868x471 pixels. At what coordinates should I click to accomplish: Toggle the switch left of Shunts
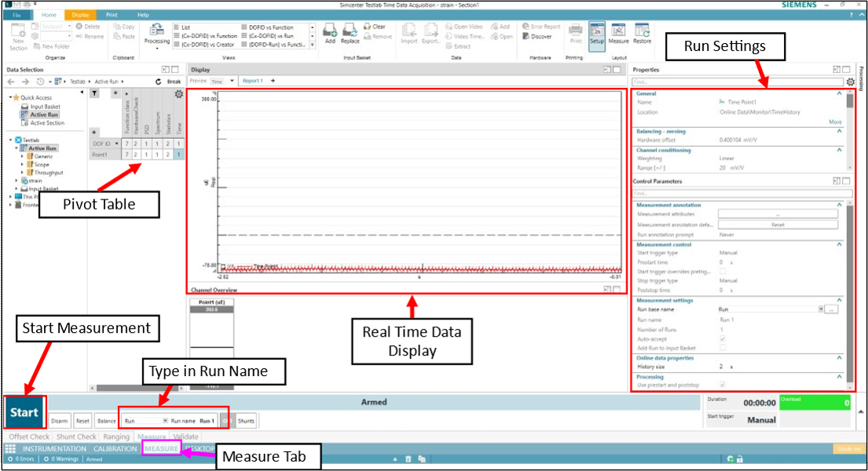[226, 421]
